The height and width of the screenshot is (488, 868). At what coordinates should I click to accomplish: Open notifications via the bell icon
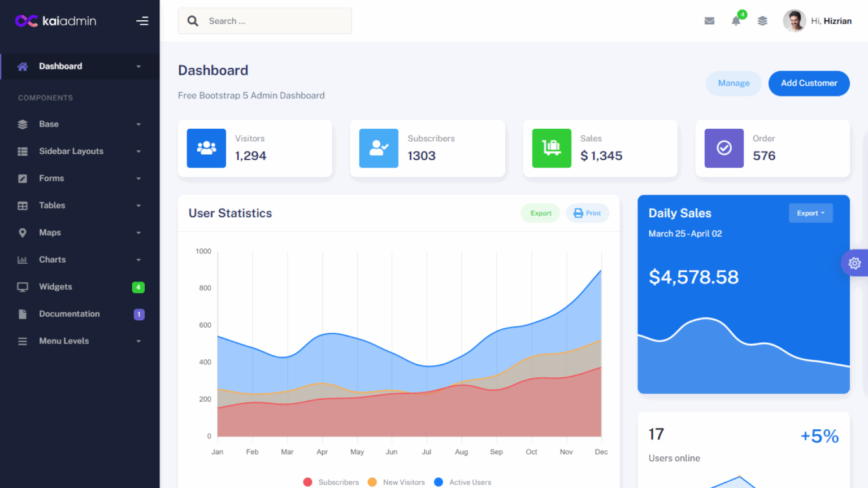(x=736, y=21)
